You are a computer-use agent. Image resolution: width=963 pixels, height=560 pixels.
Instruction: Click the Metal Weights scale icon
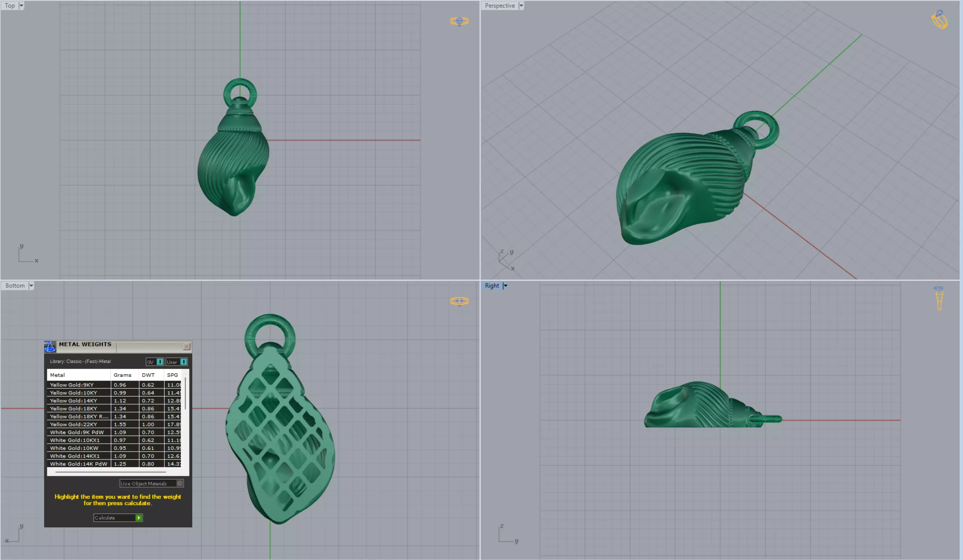[50, 347]
